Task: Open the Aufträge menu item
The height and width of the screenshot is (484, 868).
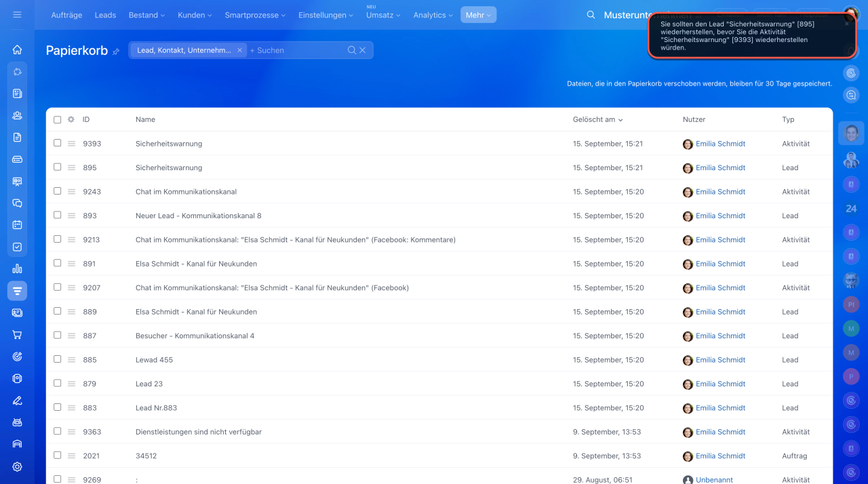Action: (66, 15)
